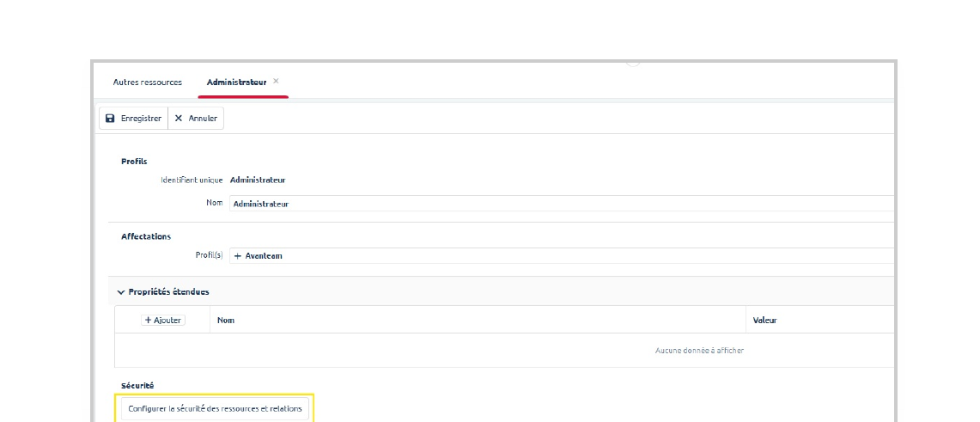This screenshot has width=980, height=422.
Task: Click the Identifiant unique value Administrateur
Action: click(x=258, y=180)
